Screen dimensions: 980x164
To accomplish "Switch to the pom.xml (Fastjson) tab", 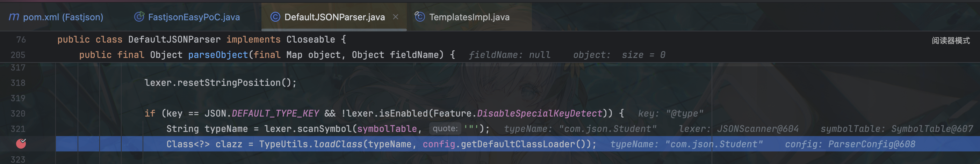I will coord(63,17).
